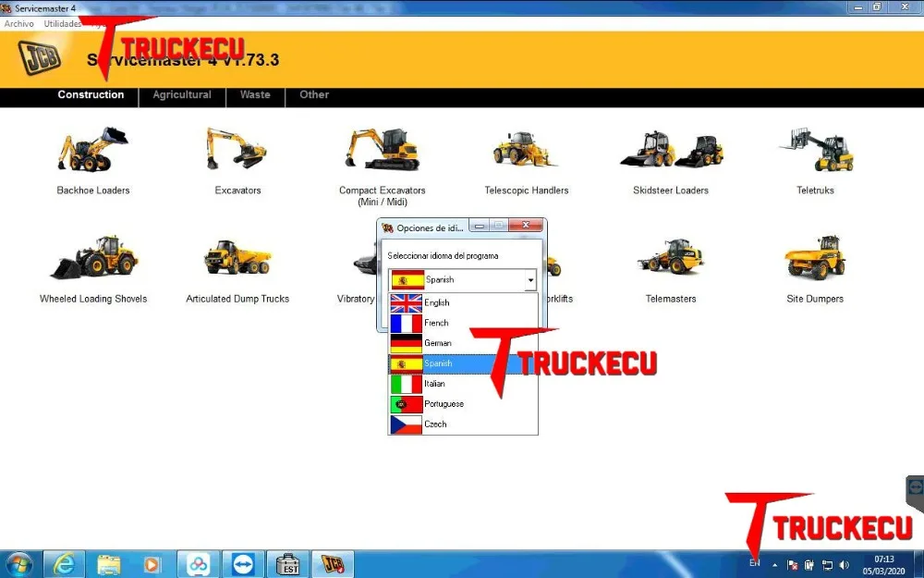Switch to the Agricultural tab
Image resolution: width=924 pixels, height=578 pixels.
coord(182,95)
